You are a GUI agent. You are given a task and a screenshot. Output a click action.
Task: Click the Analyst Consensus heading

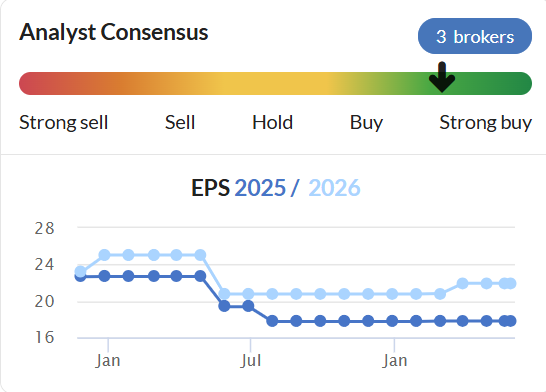point(114,32)
